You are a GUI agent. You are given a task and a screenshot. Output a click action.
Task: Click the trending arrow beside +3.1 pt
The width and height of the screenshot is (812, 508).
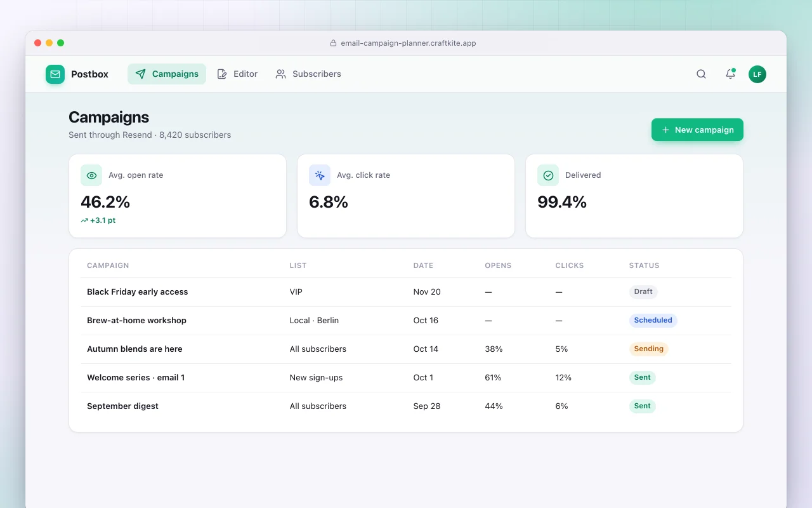pos(84,220)
